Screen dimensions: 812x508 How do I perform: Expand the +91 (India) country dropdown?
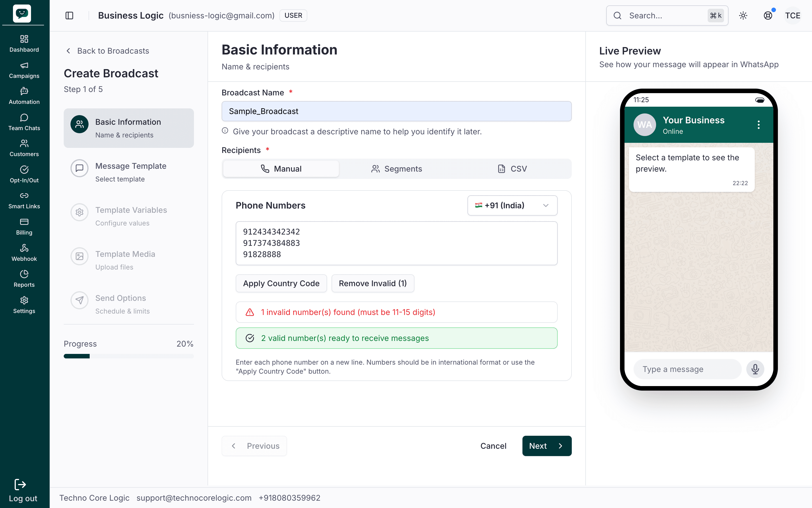pos(512,205)
